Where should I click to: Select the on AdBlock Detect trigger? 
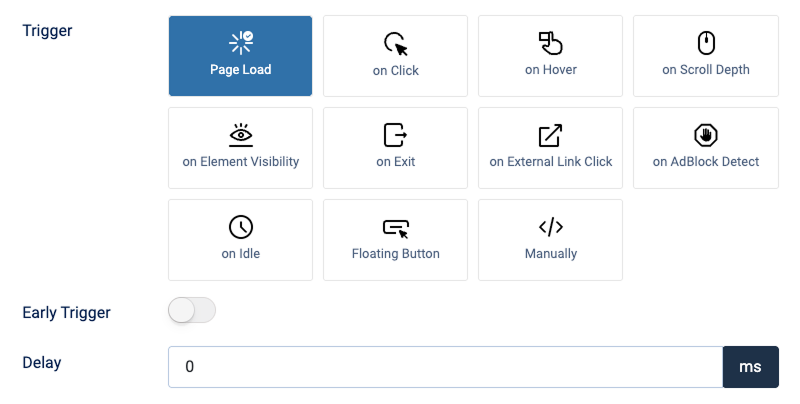[706, 148]
